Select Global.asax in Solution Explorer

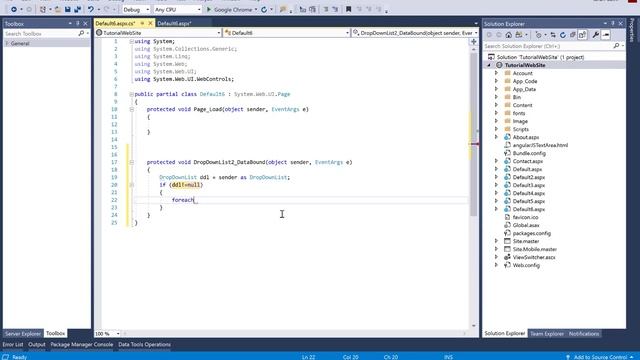tap(526, 225)
